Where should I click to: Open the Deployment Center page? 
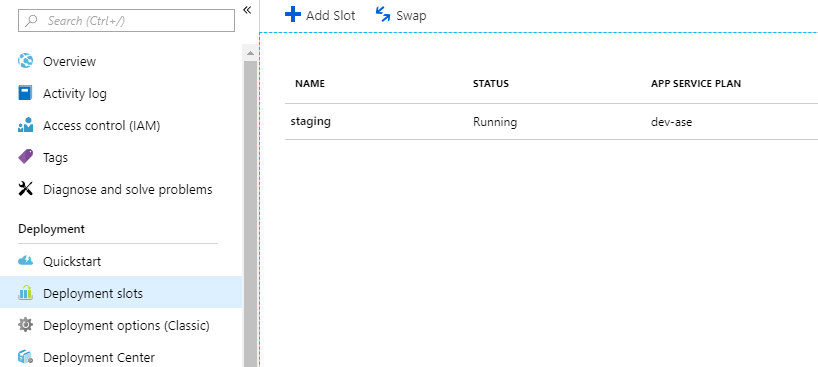pyautogui.click(x=99, y=358)
